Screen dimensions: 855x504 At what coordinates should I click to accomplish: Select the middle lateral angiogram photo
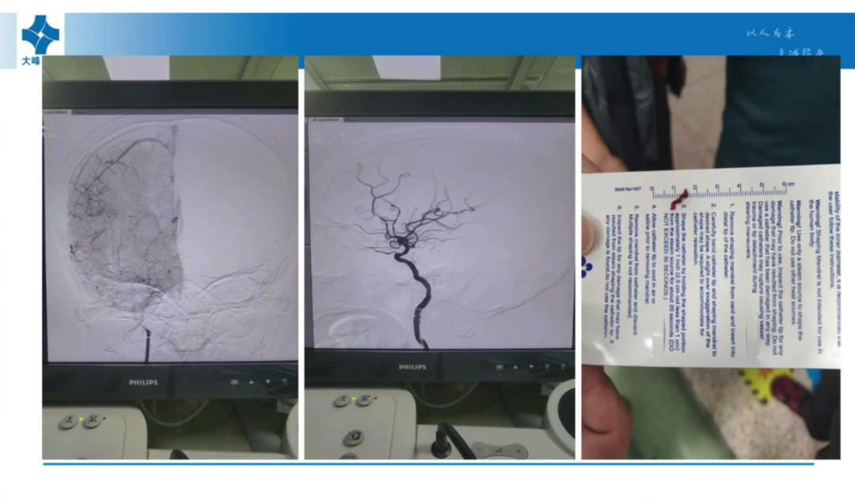tap(439, 257)
